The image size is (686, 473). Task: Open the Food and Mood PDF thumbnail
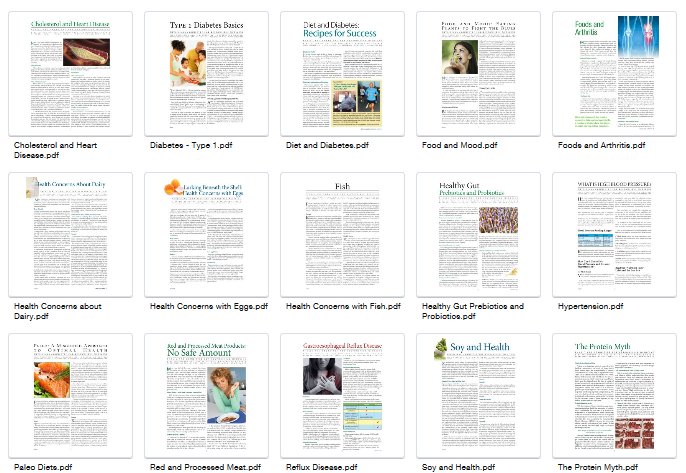[x=478, y=74]
